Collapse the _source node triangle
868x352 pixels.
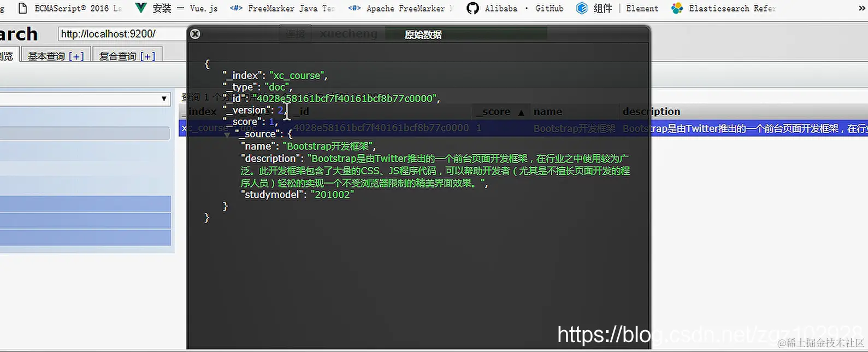pos(227,134)
